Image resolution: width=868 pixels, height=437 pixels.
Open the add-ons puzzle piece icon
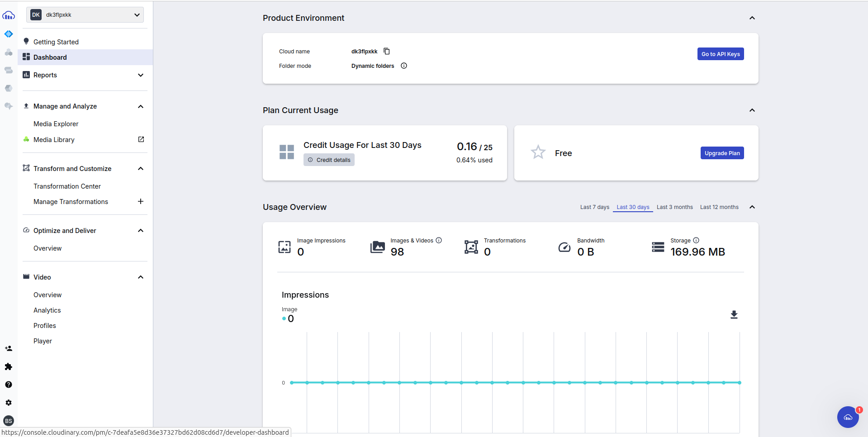(x=9, y=366)
